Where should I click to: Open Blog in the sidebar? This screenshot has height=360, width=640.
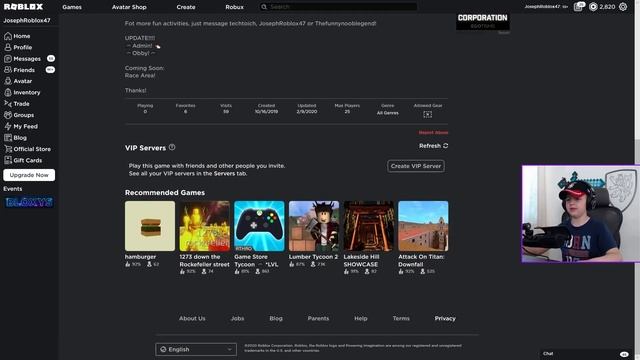coord(16,138)
